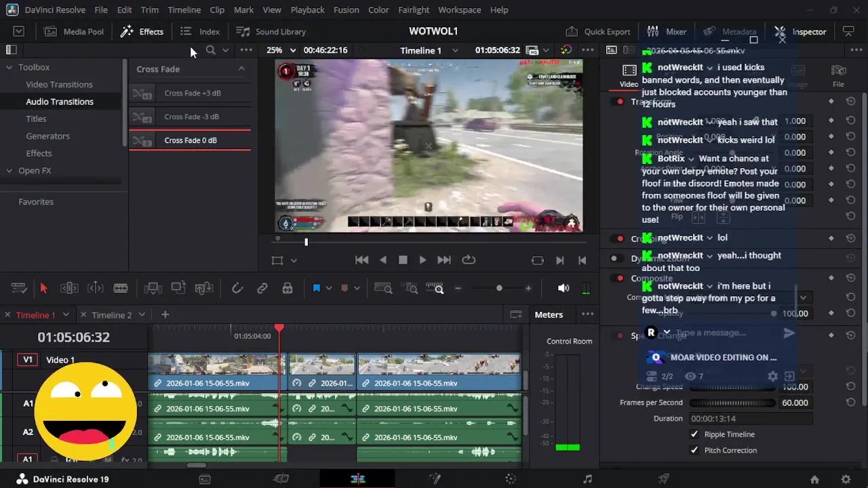The height and width of the screenshot is (488, 868).
Task: Open the Inspector panel
Action: tap(800, 31)
